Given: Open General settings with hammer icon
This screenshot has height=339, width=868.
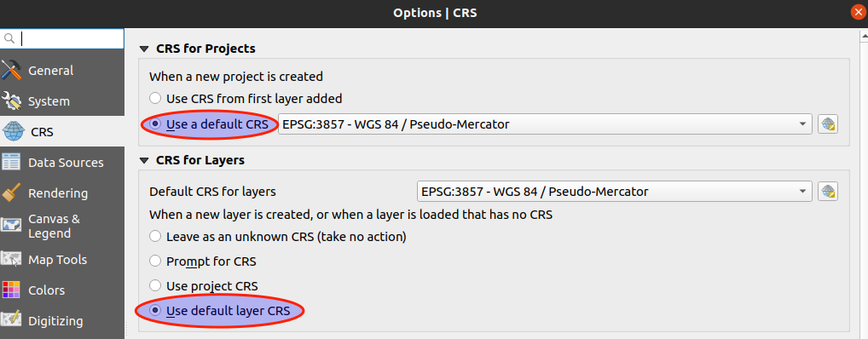Looking at the screenshot, I should pyautogui.click(x=11, y=70).
